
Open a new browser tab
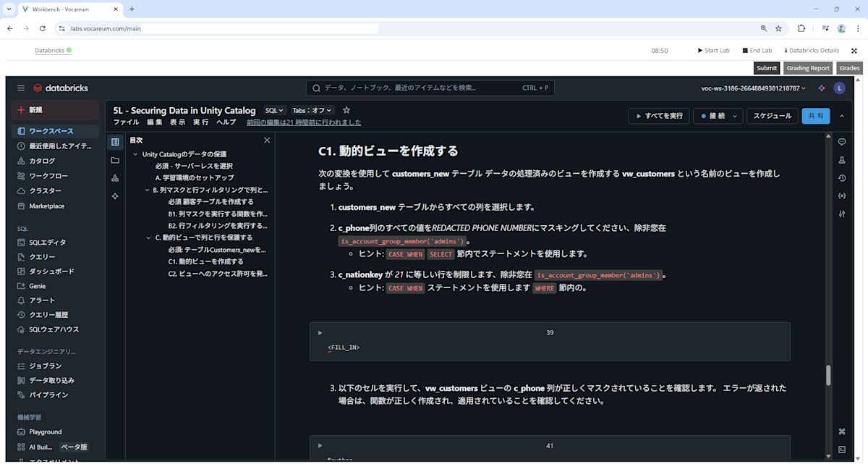pyautogui.click(x=132, y=9)
